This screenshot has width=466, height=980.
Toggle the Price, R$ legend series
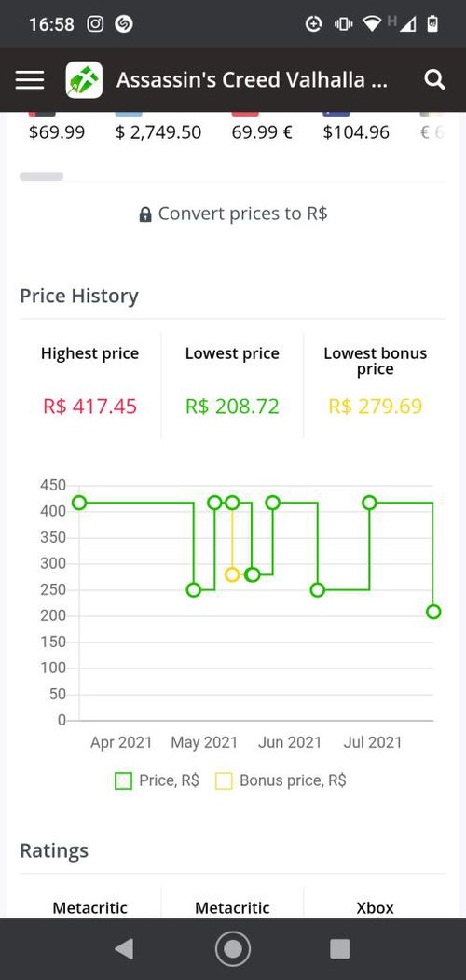pyautogui.click(x=157, y=780)
